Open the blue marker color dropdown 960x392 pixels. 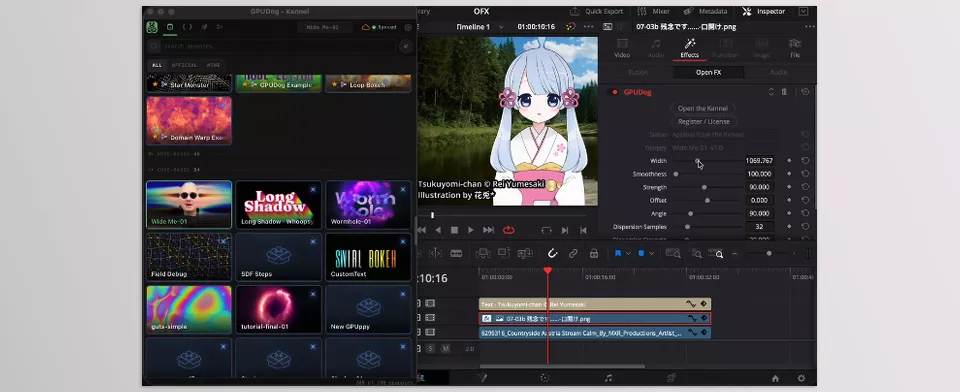point(651,253)
